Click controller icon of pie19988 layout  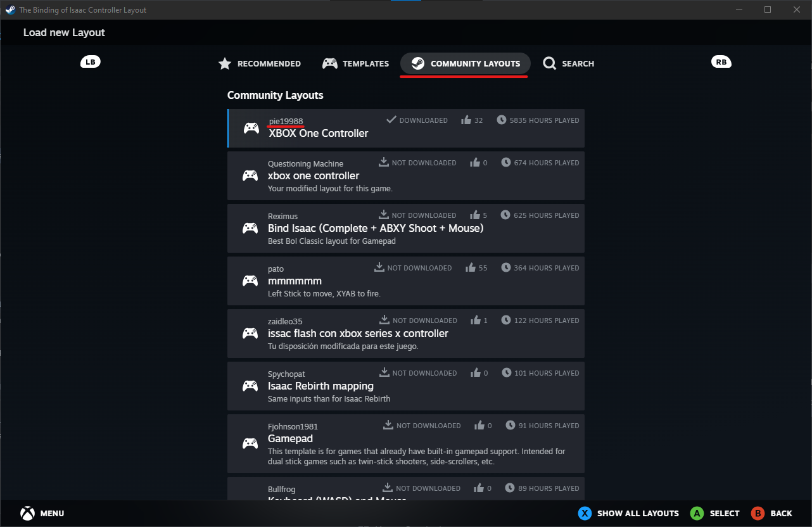pos(251,128)
